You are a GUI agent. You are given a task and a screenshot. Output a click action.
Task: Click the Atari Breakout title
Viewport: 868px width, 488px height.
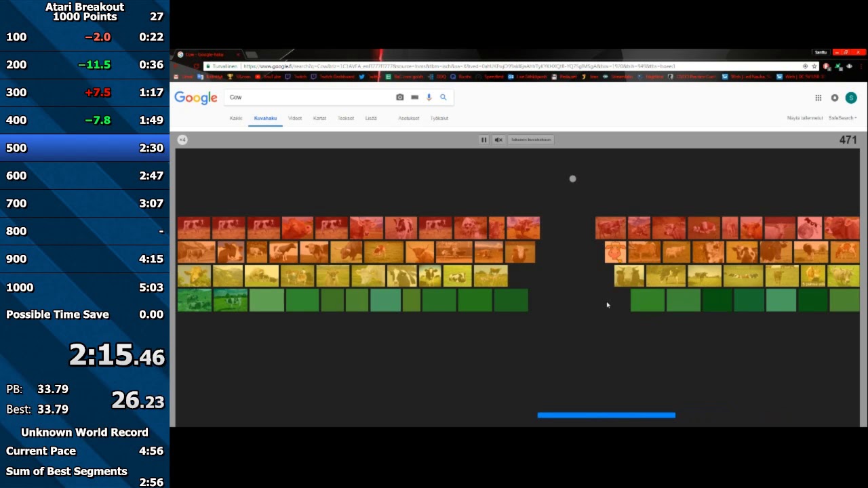click(85, 7)
